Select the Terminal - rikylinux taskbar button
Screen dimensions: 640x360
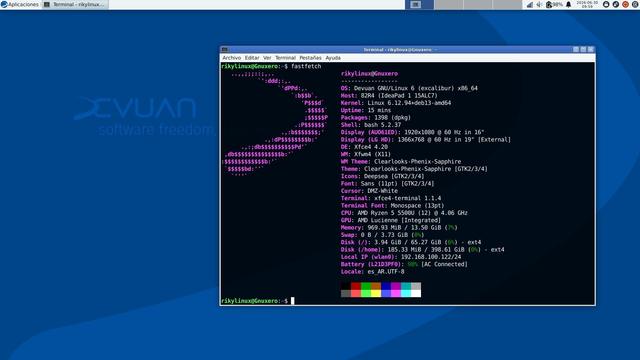coord(75,4)
